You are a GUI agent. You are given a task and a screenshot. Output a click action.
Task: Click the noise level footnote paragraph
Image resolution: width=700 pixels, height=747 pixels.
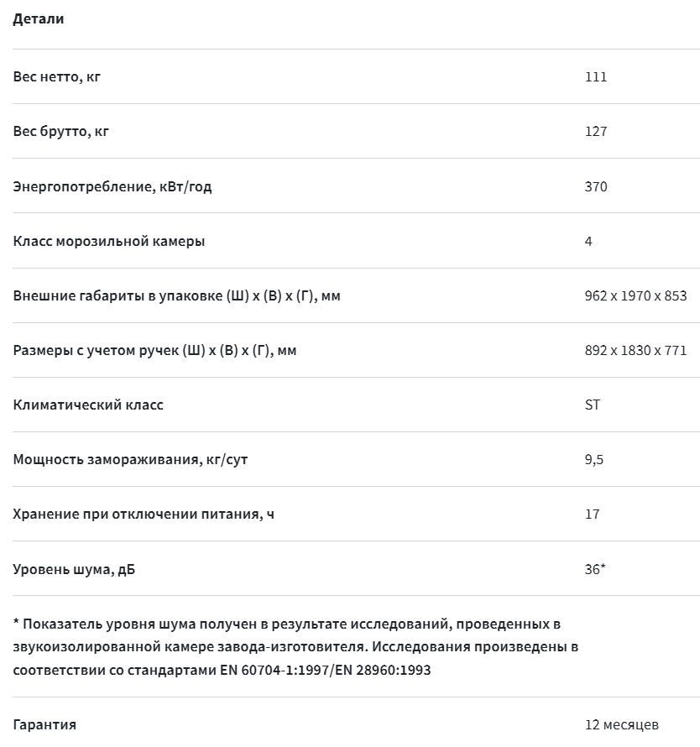click(x=295, y=646)
